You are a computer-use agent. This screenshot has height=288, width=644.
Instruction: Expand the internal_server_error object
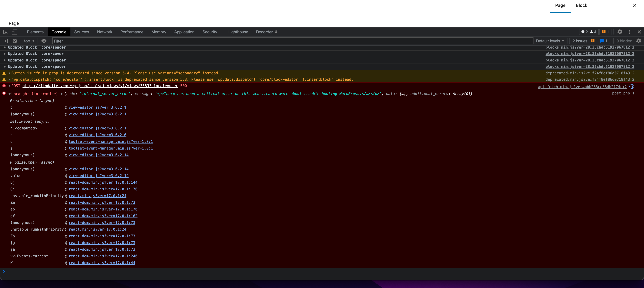tap(62, 94)
